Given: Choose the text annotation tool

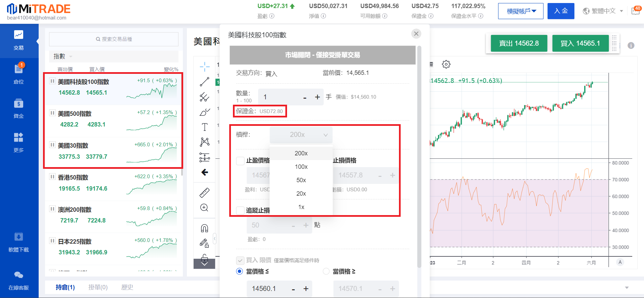Looking at the screenshot, I should [204, 127].
